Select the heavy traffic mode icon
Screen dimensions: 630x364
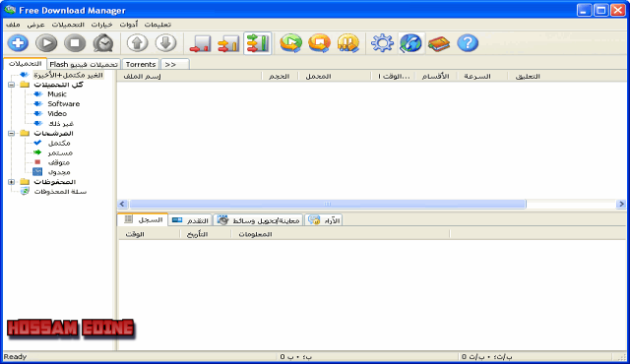[257, 43]
